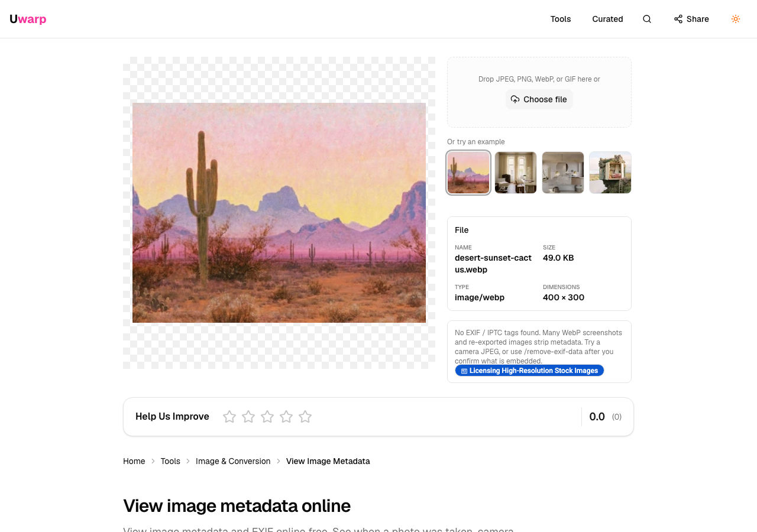Click the desert cactus image preview
Screen dimensions: 757x532
coord(279,213)
